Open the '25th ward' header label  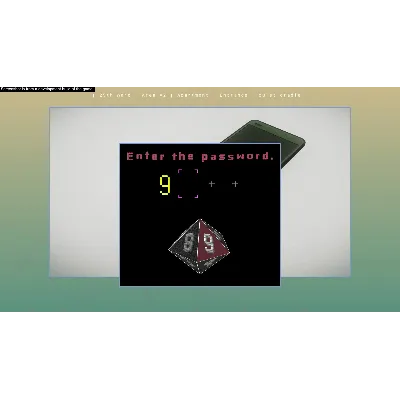pyautogui.click(x=115, y=95)
